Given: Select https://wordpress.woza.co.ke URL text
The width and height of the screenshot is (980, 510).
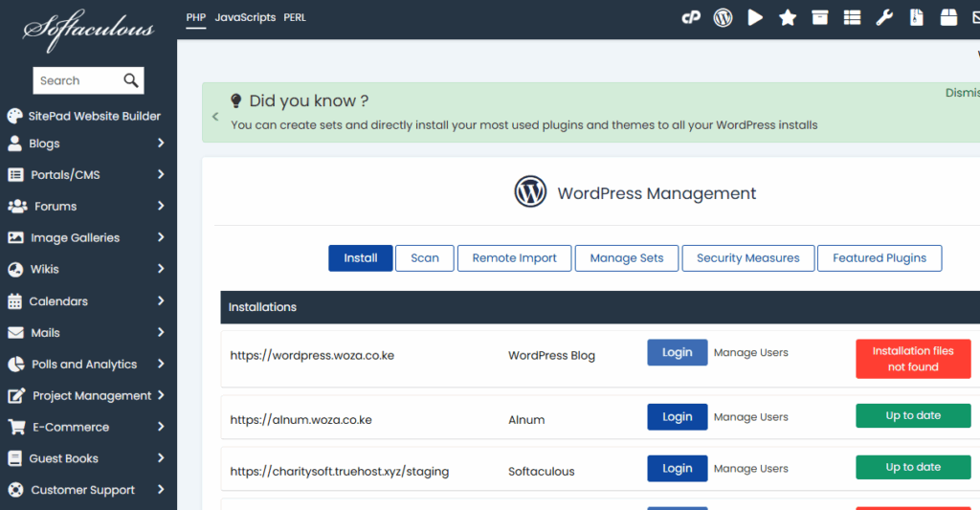Looking at the screenshot, I should tap(312, 355).
